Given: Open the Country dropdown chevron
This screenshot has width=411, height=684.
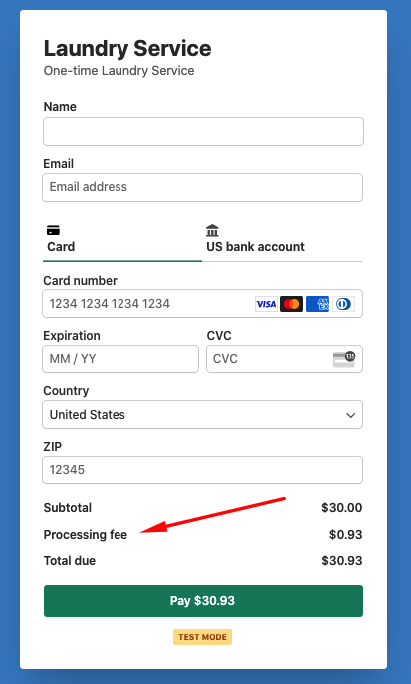Looking at the screenshot, I should coord(350,415).
